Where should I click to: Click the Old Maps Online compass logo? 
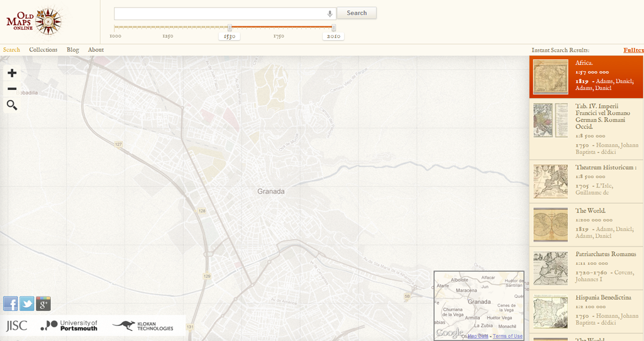(x=34, y=21)
